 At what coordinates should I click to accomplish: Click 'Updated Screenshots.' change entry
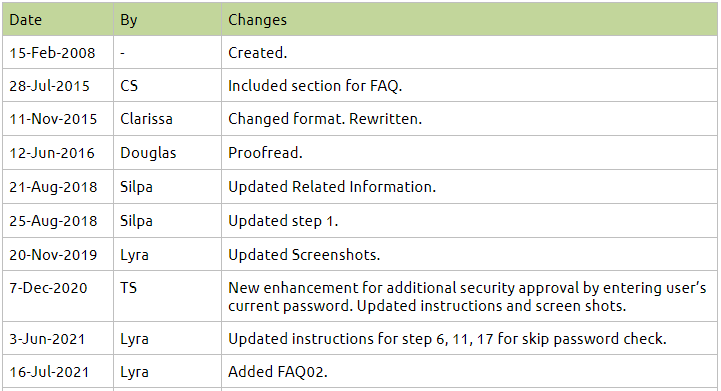pos(304,255)
